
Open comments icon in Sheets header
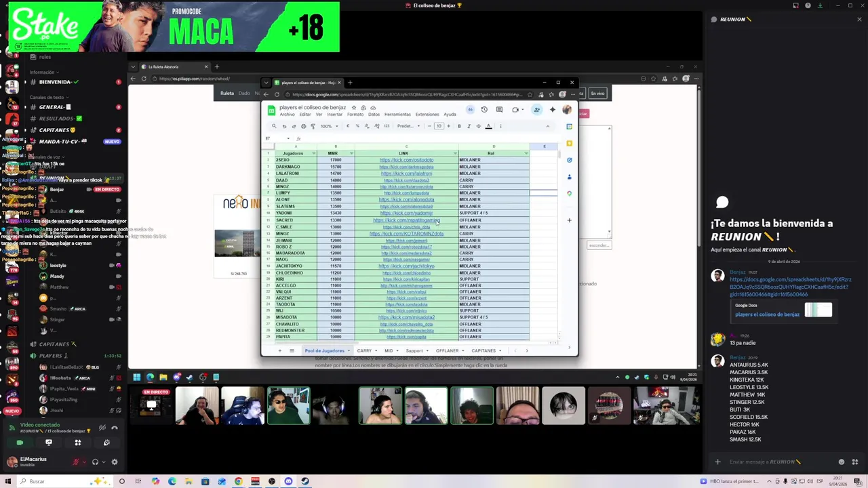[x=499, y=109]
